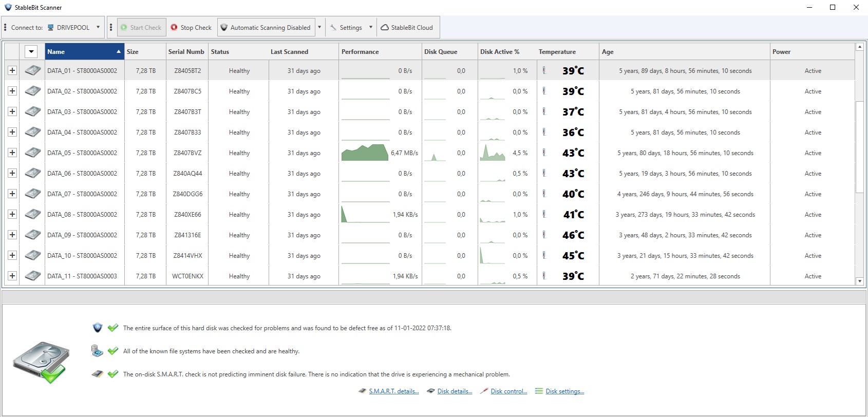Click the large healthy hard disk image

pos(41,363)
